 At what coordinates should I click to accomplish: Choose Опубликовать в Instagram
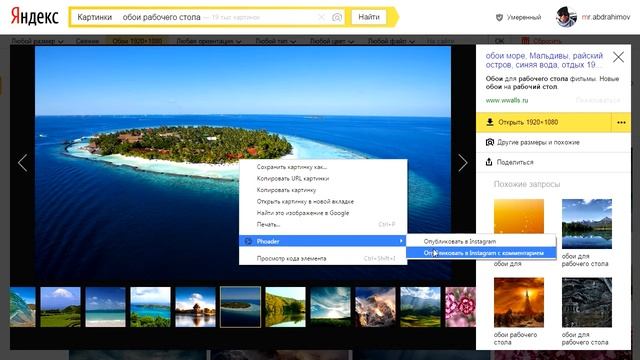pos(481,241)
